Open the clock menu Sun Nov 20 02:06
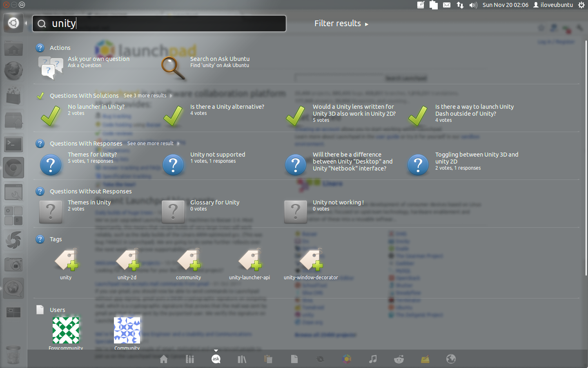The image size is (588, 368). pyautogui.click(x=506, y=5)
